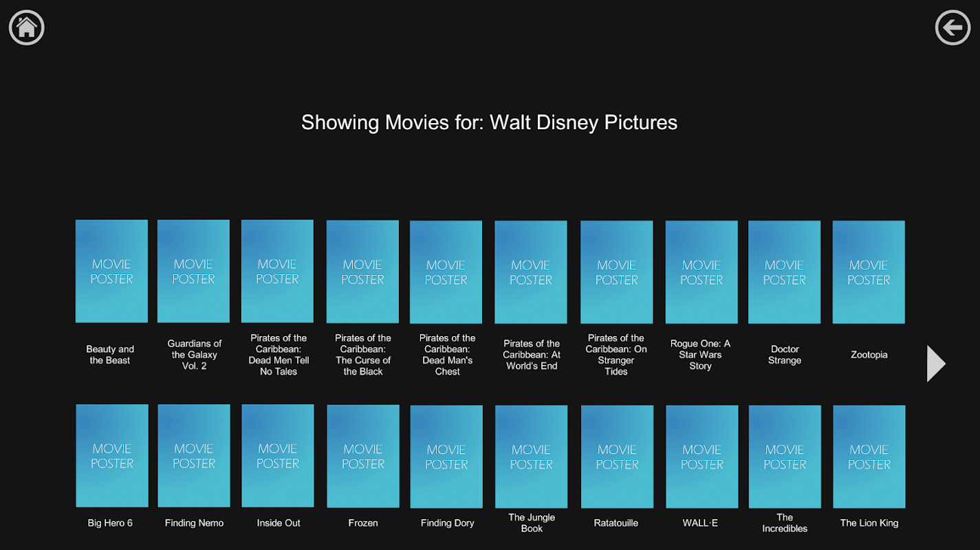Click the 'Finding Dory' title text

click(x=448, y=523)
